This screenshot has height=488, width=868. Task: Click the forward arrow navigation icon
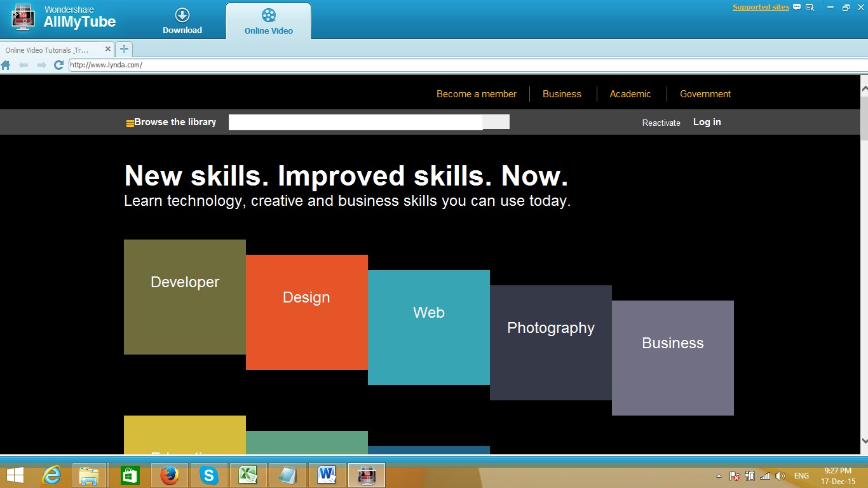click(x=41, y=65)
